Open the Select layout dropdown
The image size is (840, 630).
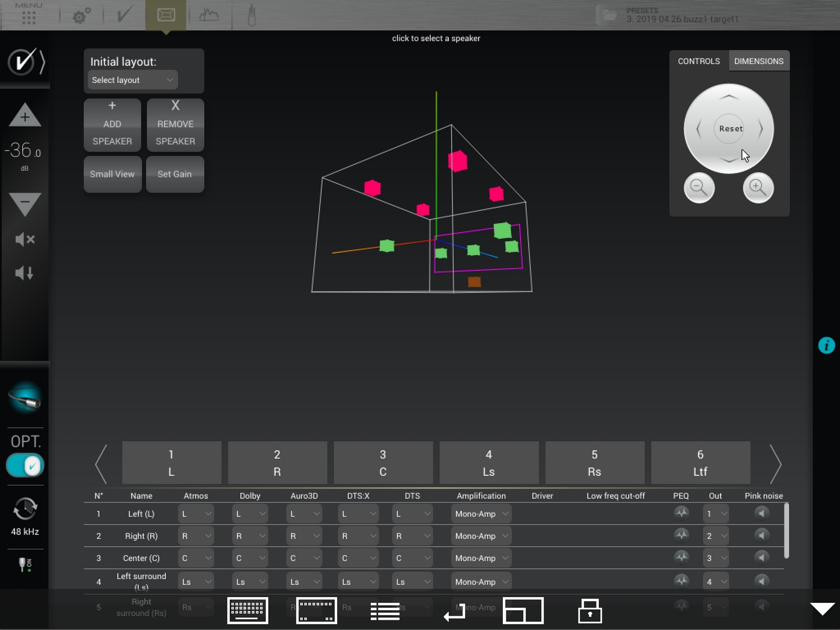tap(133, 80)
